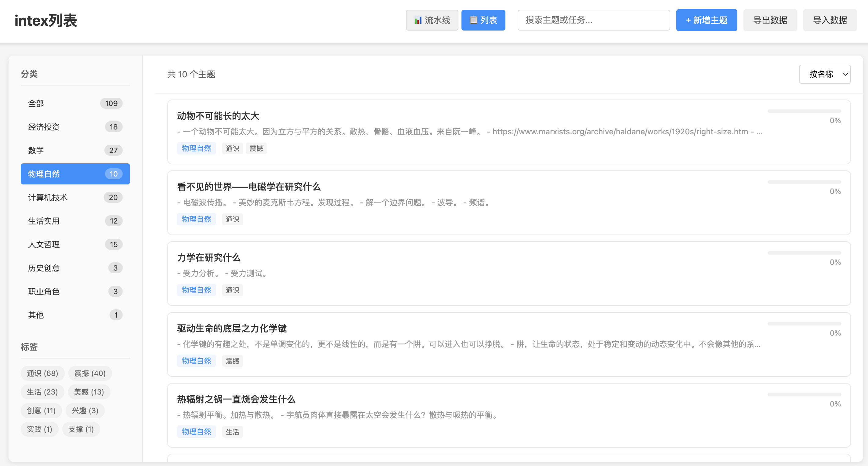Click the progress bar of the 看不见的世界 topic
Image resolution: width=868 pixels, height=466 pixels.
(x=804, y=182)
